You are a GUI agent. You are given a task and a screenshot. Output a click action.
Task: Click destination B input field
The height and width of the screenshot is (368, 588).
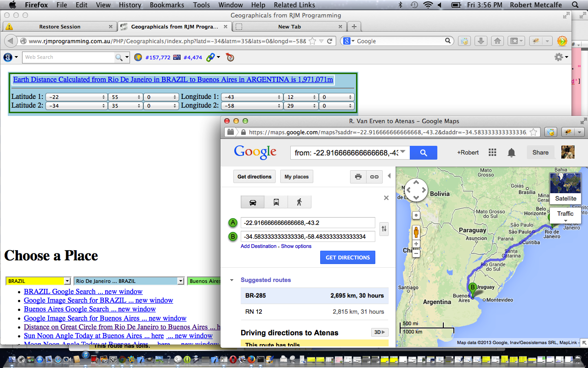tap(308, 236)
